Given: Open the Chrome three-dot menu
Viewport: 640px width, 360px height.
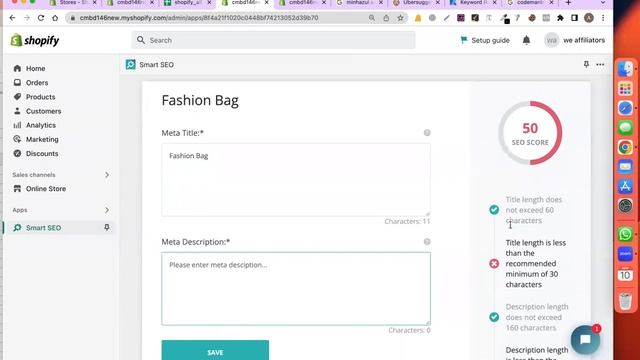Looking at the screenshot, I should click(x=603, y=18).
